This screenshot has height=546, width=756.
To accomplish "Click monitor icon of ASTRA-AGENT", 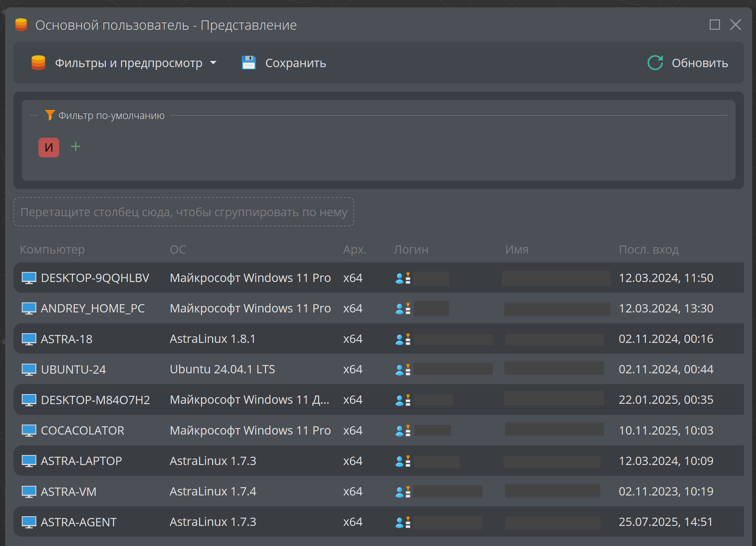I will click(x=29, y=522).
